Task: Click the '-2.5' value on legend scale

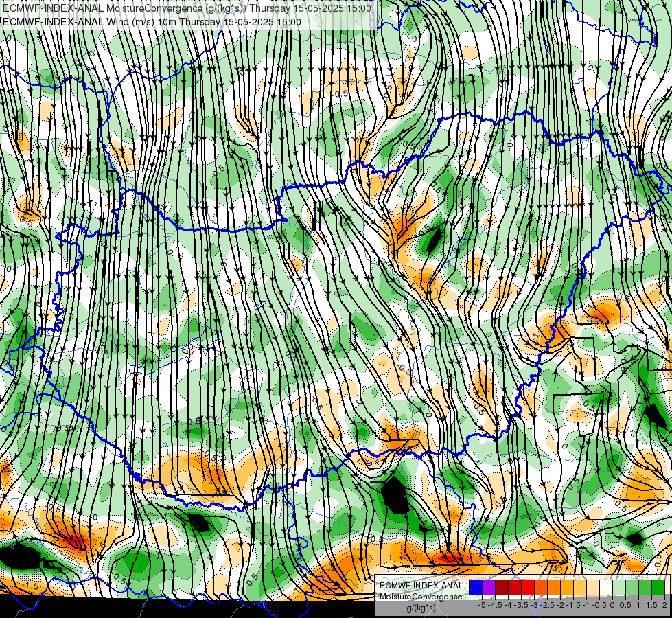Action: coord(547,605)
